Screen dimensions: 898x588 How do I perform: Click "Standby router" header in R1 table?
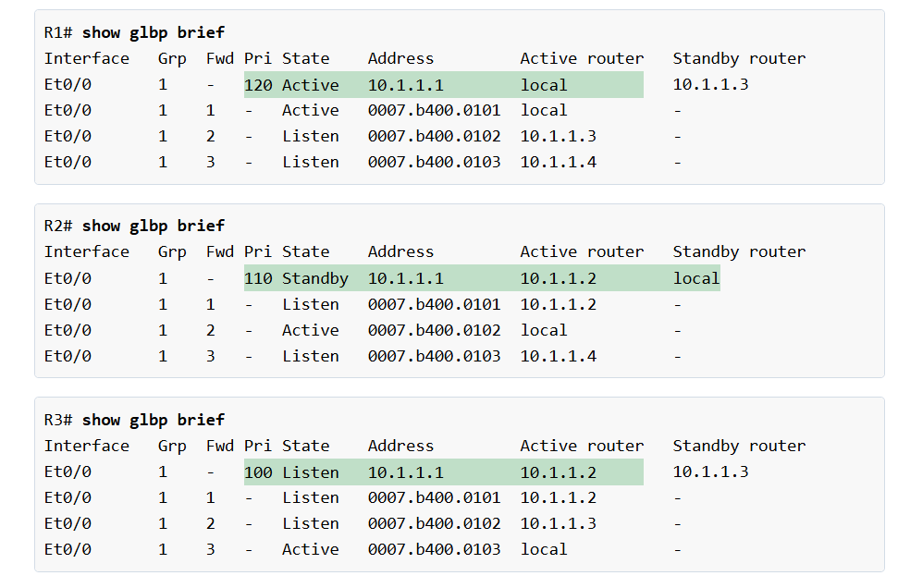tap(738, 58)
